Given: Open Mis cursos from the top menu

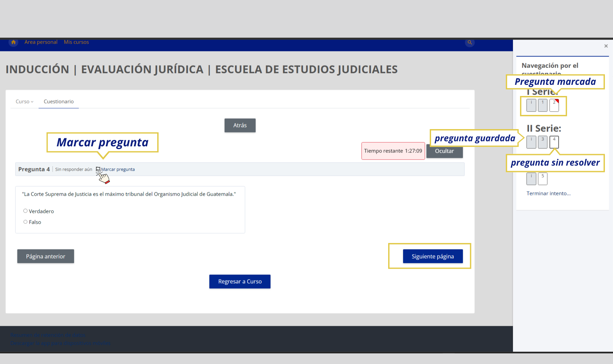Looking at the screenshot, I should point(76,42).
